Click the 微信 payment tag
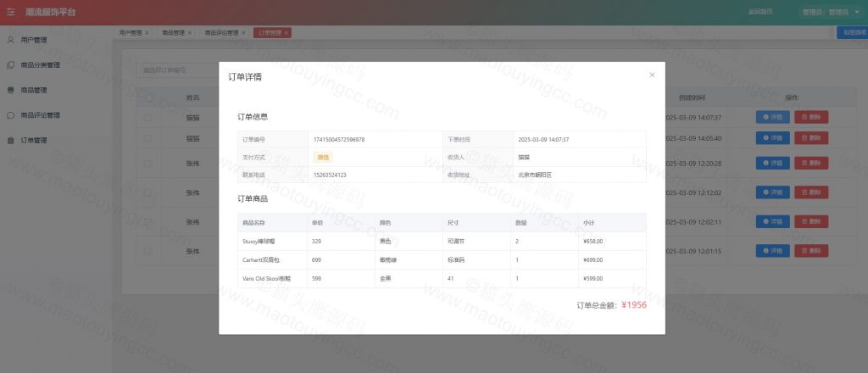 323,157
